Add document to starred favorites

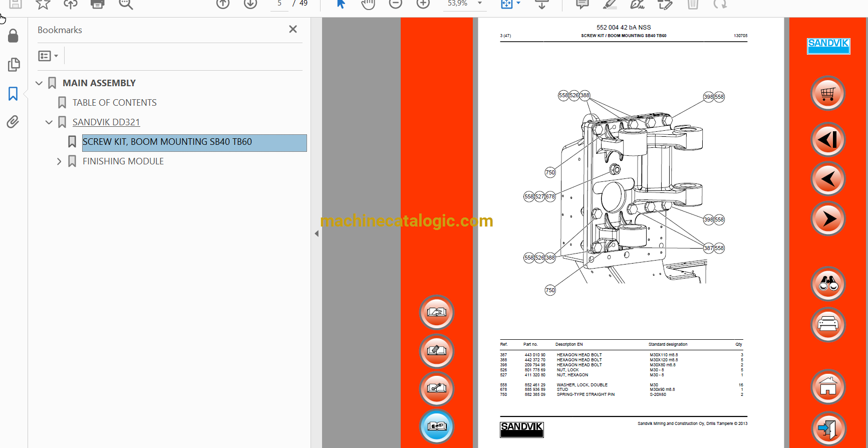pyautogui.click(x=43, y=4)
